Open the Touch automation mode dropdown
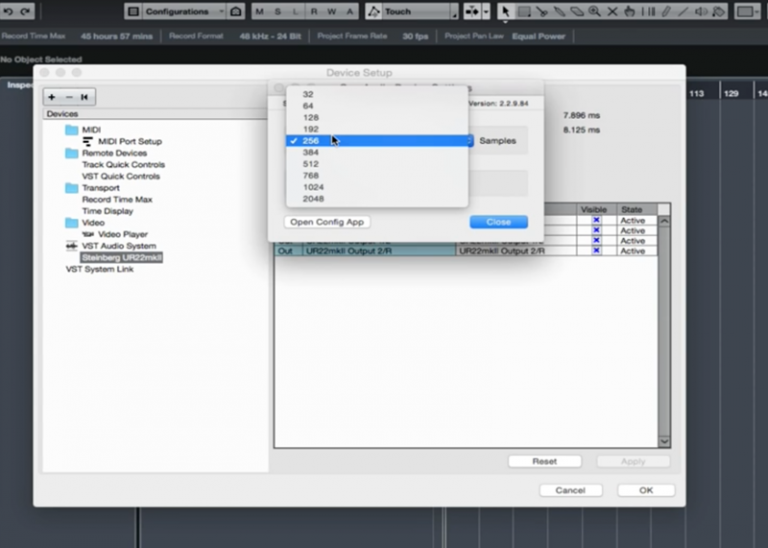This screenshot has height=548, width=768. point(410,12)
